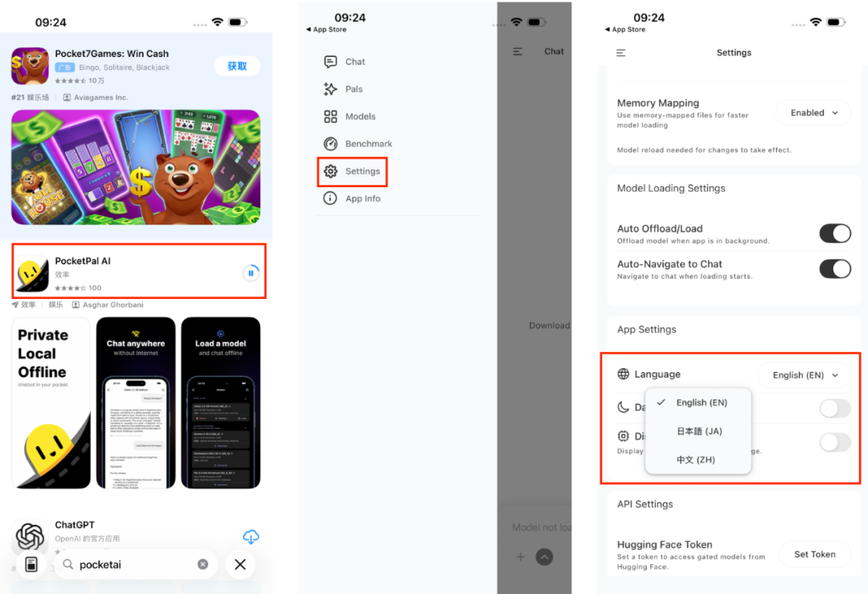Open the hamburger menu in Settings header
The image size is (868, 594).
tap(620, 53)
